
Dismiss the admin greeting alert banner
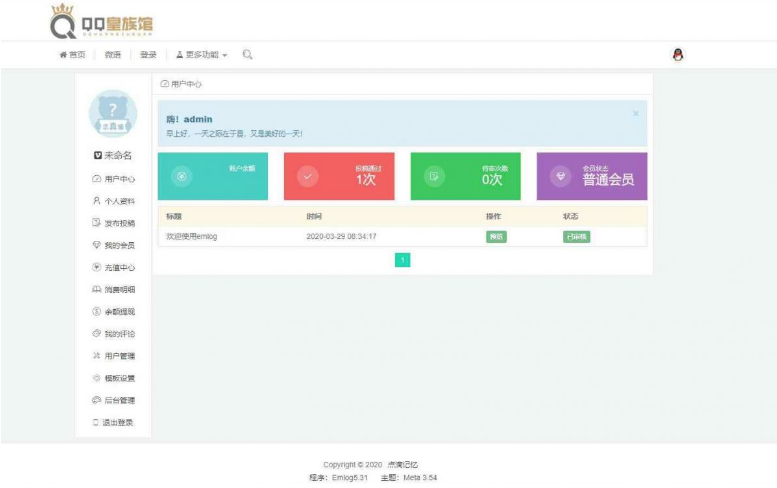pos(635,113)
